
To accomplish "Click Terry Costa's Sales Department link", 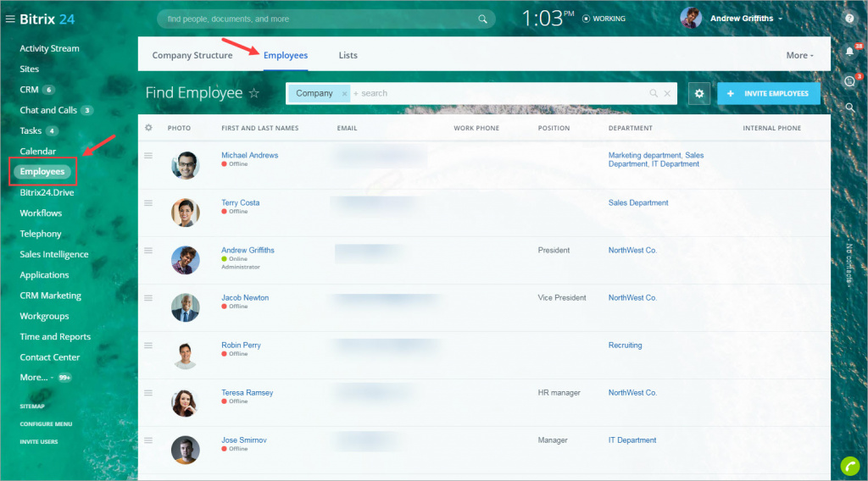I will [x=638, y=203].
